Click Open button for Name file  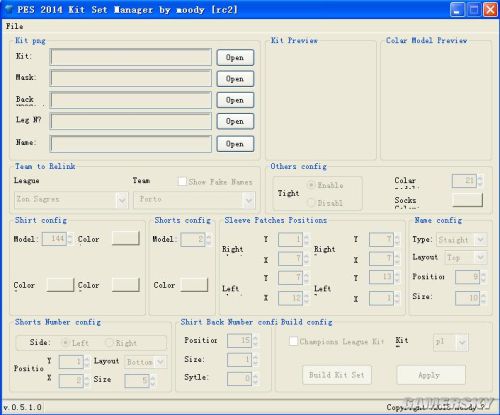235,144
